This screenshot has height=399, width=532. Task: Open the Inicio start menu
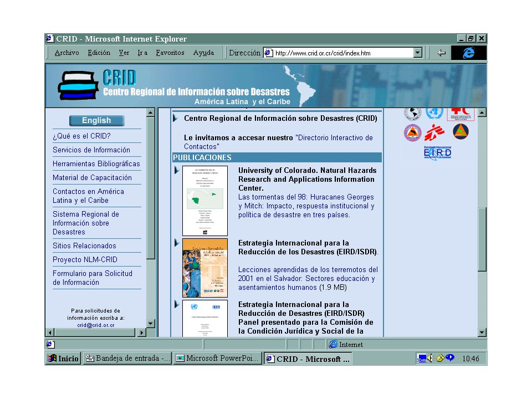[63, 359]
